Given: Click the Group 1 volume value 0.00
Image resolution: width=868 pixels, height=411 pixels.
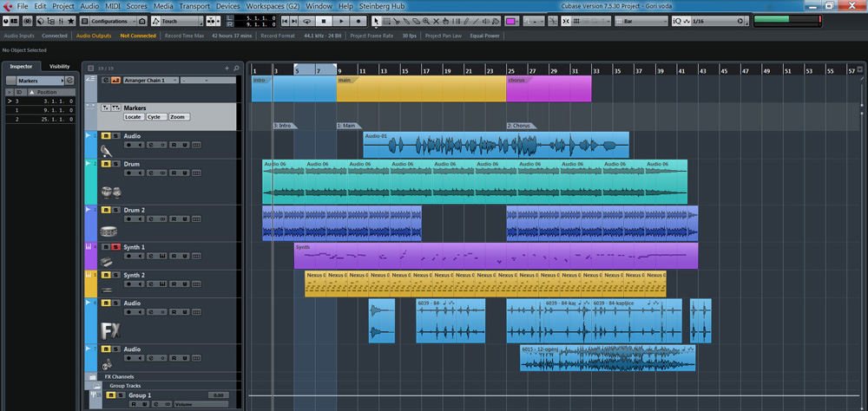Looking at the screenshot, I should point(219,395).
